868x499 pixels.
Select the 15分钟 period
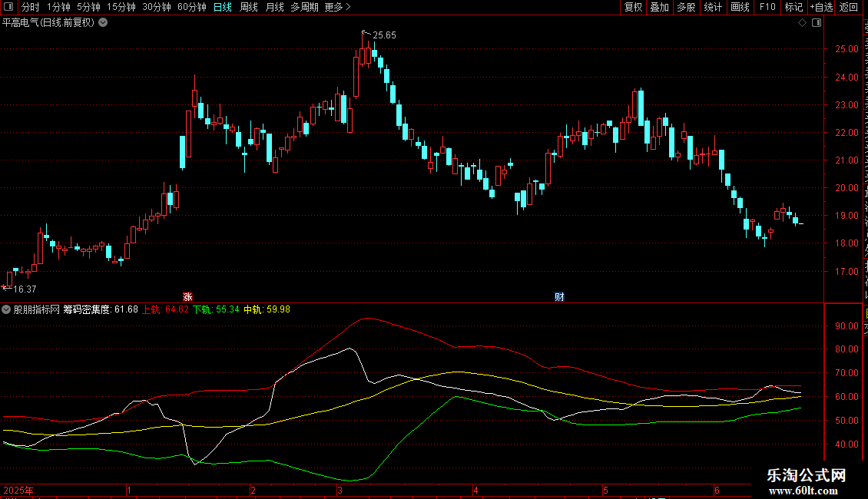point(121,7)
